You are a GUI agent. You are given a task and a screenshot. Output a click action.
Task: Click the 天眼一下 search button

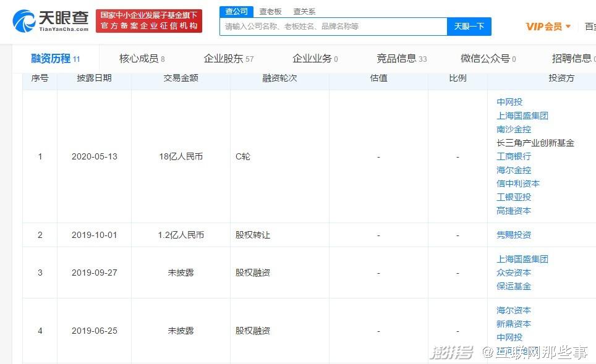[469, 27]
